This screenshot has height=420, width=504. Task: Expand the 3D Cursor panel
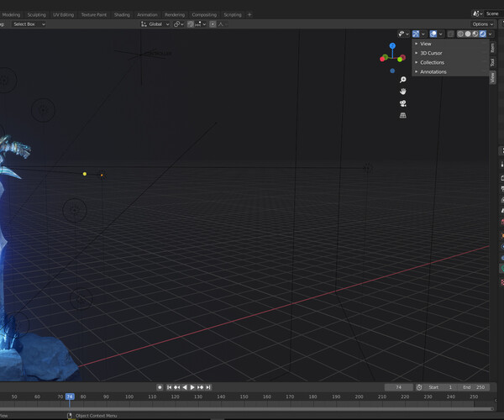click(450, 53)
